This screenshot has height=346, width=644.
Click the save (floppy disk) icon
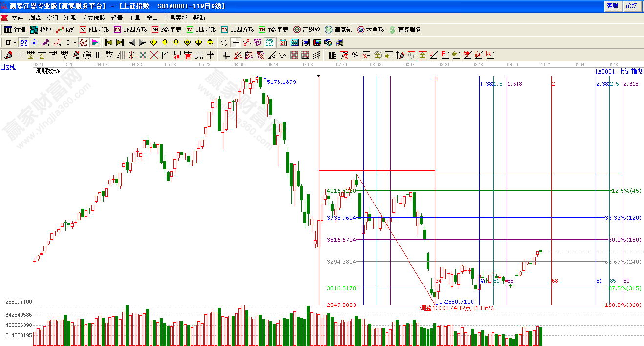pyautogui.click(x=317, y=42)
